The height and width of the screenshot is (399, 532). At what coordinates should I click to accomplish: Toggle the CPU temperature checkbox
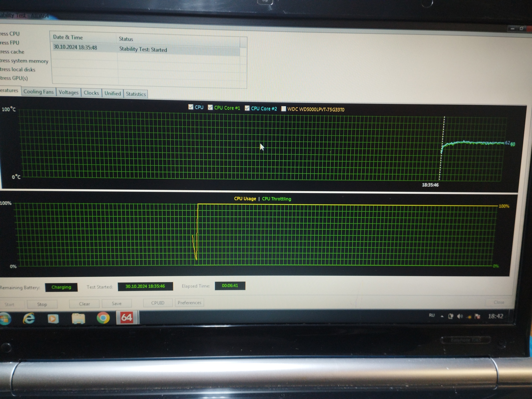[x=191, y=107]
